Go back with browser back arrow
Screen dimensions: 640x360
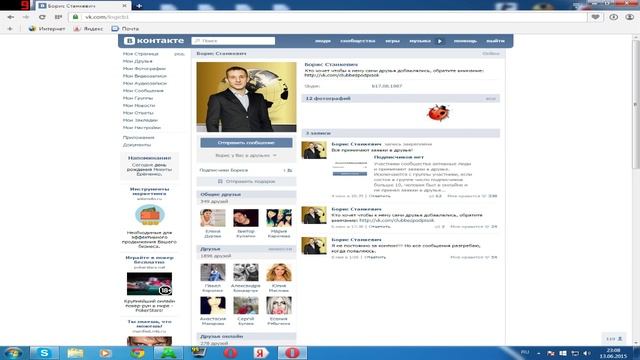(x=11, y=17)
